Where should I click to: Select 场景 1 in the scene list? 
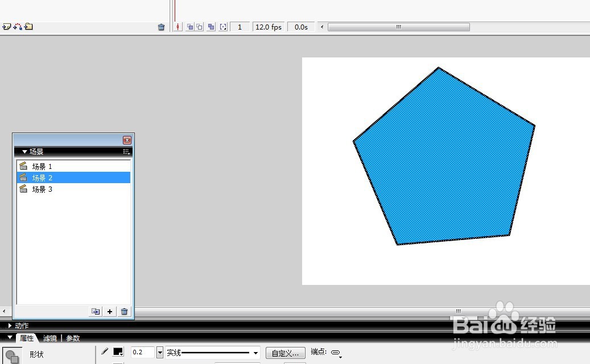[73, 166]
